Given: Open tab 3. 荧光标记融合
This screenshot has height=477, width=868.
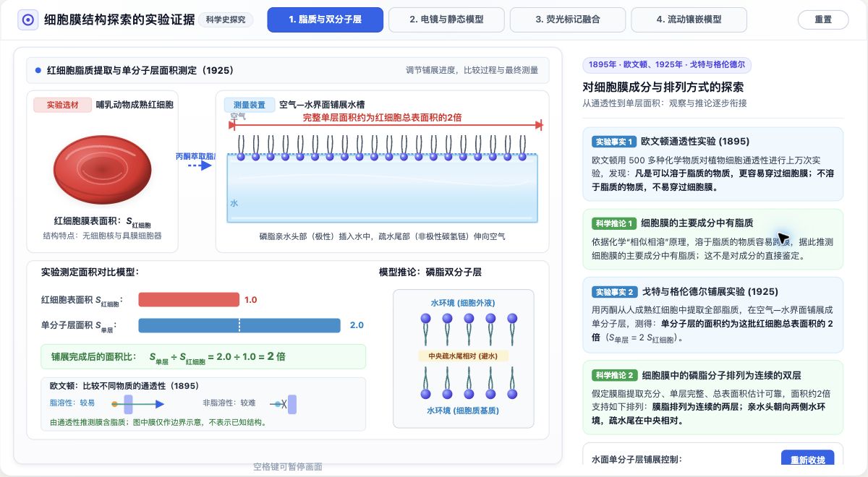Looking at the screenshot, I should click(x=568, y=20).
